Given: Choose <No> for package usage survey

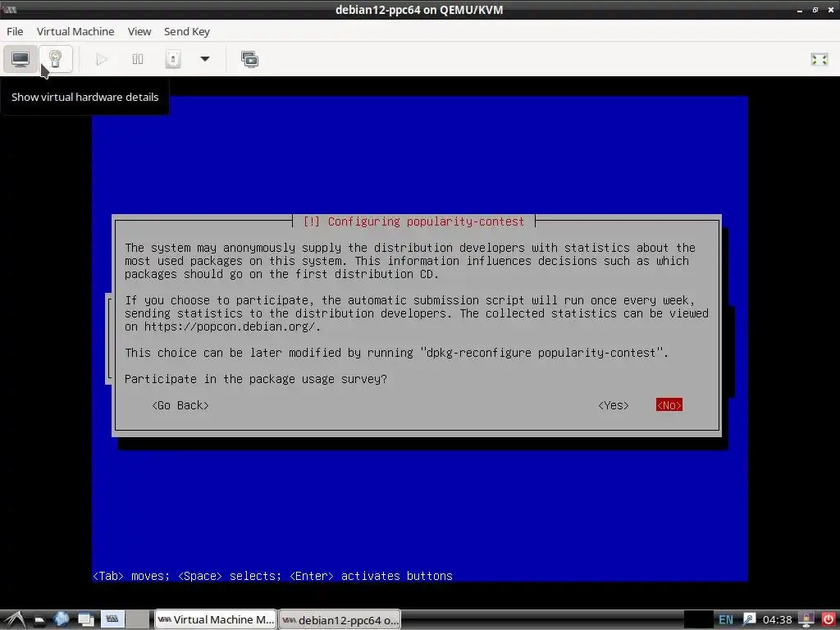Looking at the screenshot, I should click(x=669, y=405).
